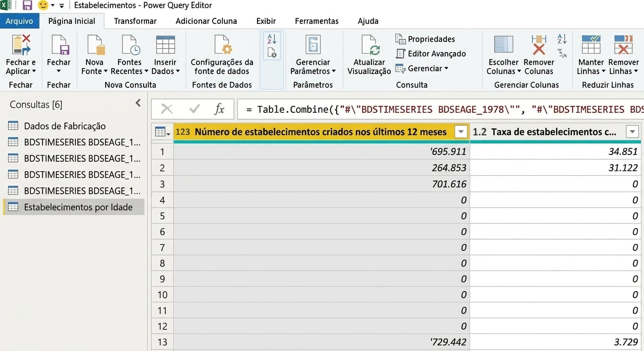Click the A-Z sort icon beside Configurações da fonte de dados
Image resolution: width=644 pixels, height=351 pixels.
click(x=272, y=39)
